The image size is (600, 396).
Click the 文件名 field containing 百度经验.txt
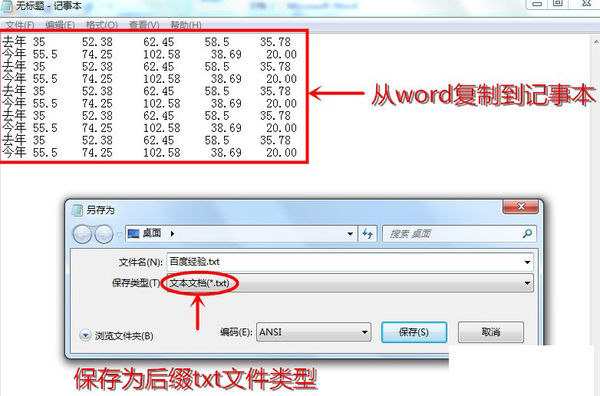350,262
